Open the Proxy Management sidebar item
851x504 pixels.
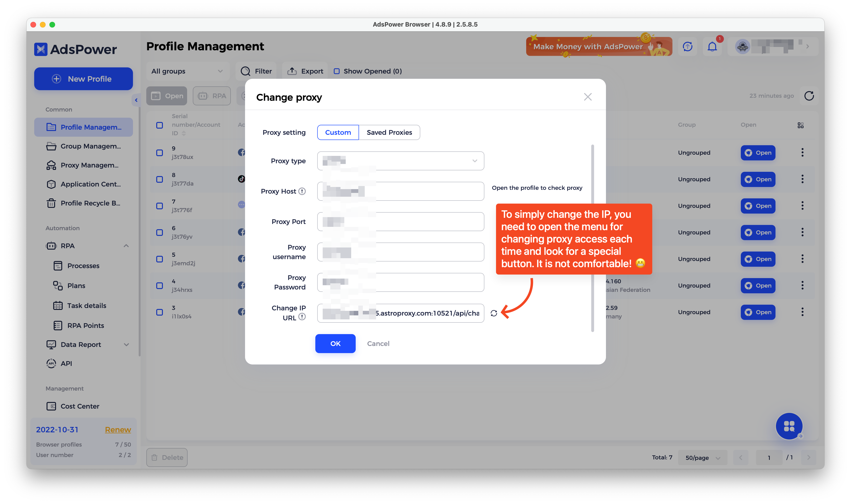click(x=83, y=165)
